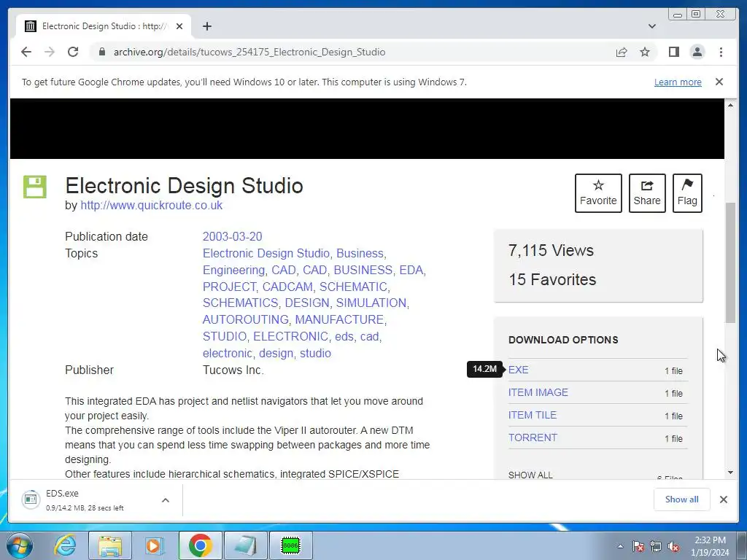The width and height of the screenshot is (747, 560).
Task: Toggle Chrome side panel
Action: tap(673, 52)
